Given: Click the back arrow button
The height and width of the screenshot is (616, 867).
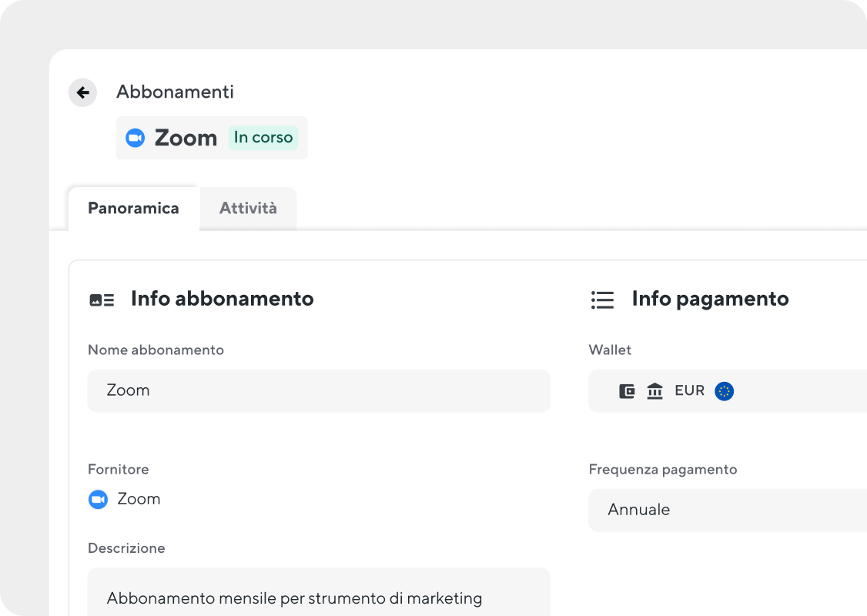Looking at the screenshot, I should pos(83,92).
